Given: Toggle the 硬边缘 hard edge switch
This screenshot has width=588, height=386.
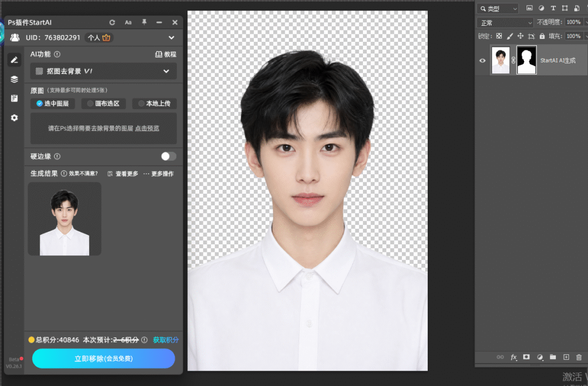Looking at the screenshot, I should point(168,156).
